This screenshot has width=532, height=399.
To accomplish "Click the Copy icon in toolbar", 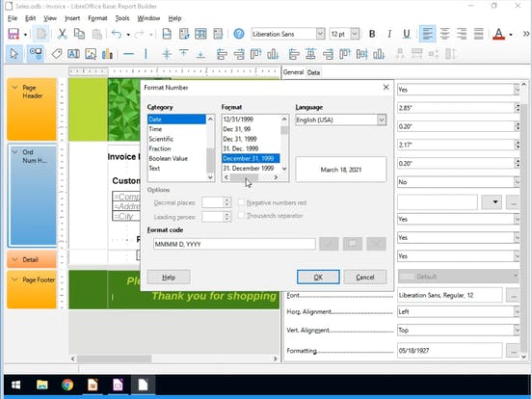I will [x=79, y=34].
